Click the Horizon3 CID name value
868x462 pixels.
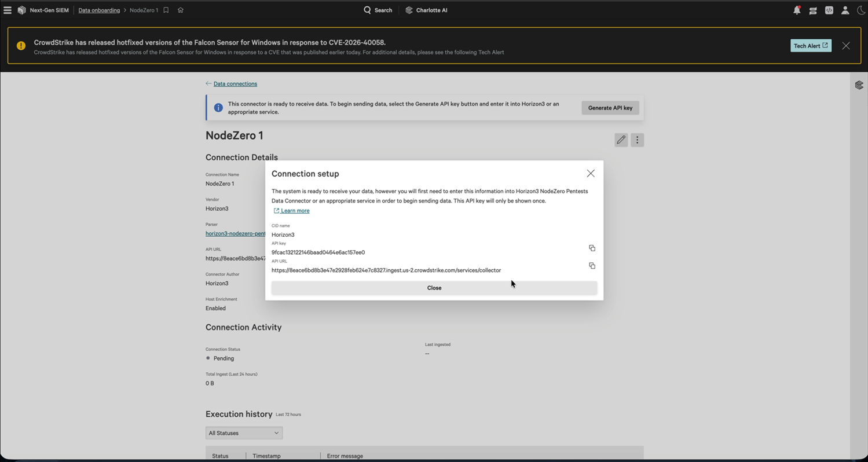[x=283, y=234]
